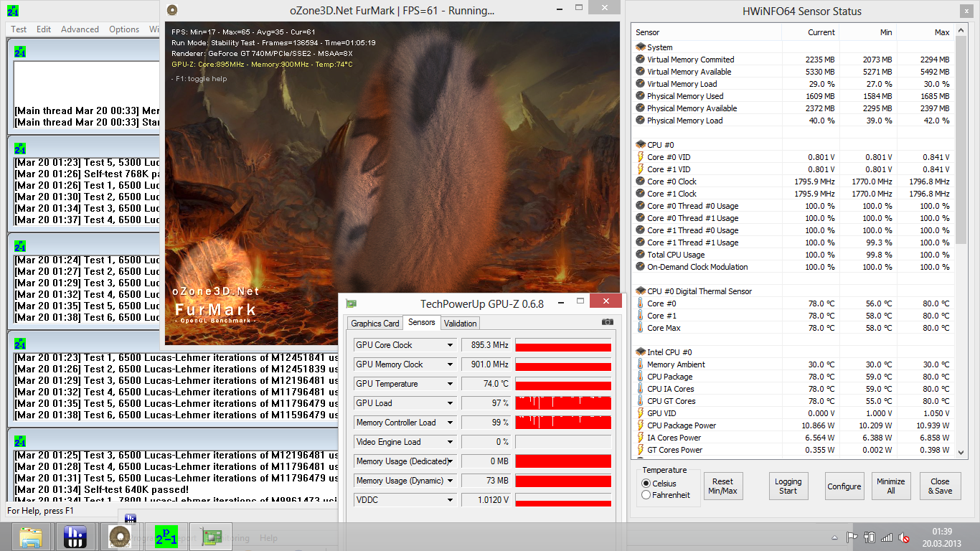
Task: Click the lightning icon beside CPU Package Power
Action: 641,425
